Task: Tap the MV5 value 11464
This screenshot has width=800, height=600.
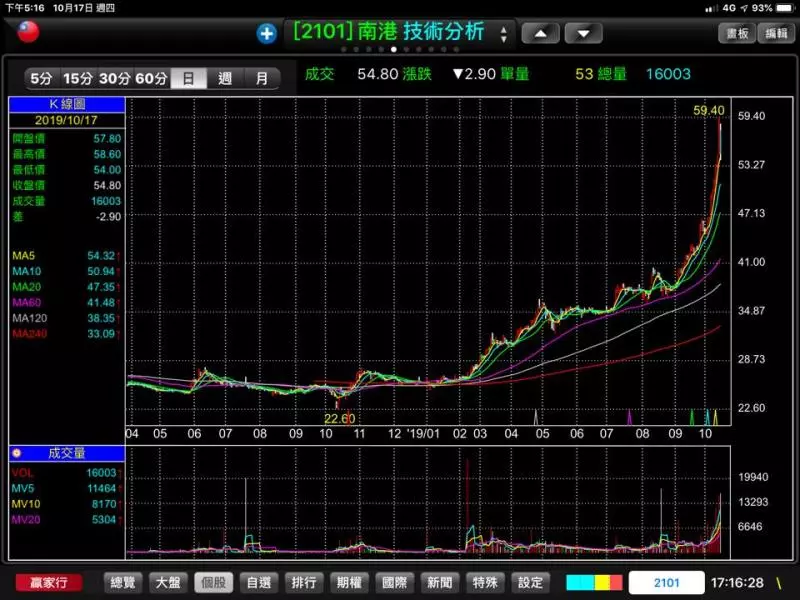Action: pyautogui.click(x=102, y=488)
